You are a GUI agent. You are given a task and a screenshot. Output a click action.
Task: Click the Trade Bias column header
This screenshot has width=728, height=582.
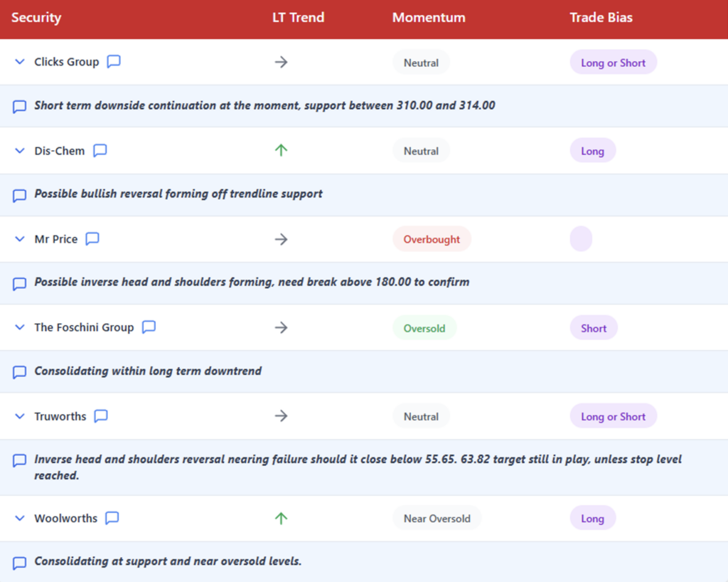pos(601,18)
